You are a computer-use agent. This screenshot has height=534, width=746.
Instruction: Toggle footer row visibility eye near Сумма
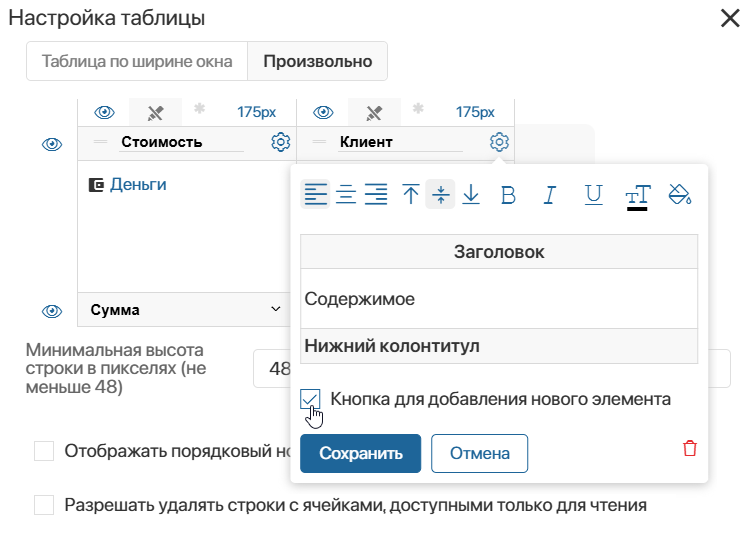click(x=52, y=311)
